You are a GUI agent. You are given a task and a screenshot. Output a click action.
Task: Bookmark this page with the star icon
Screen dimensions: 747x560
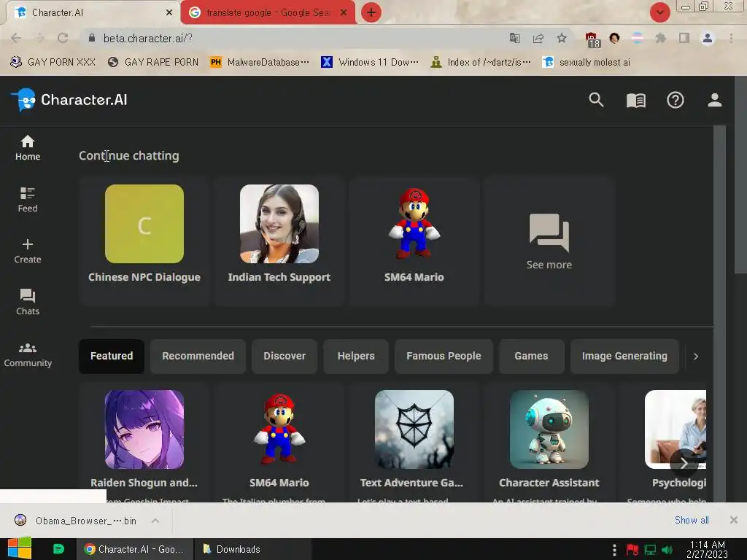[x=562, y=38]
